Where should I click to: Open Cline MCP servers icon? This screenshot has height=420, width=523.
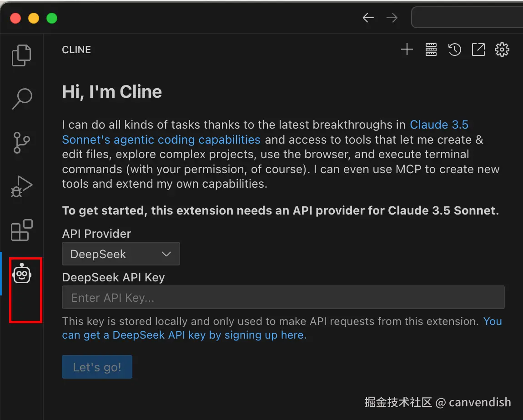pyautogui.click(x=431, y=50)
